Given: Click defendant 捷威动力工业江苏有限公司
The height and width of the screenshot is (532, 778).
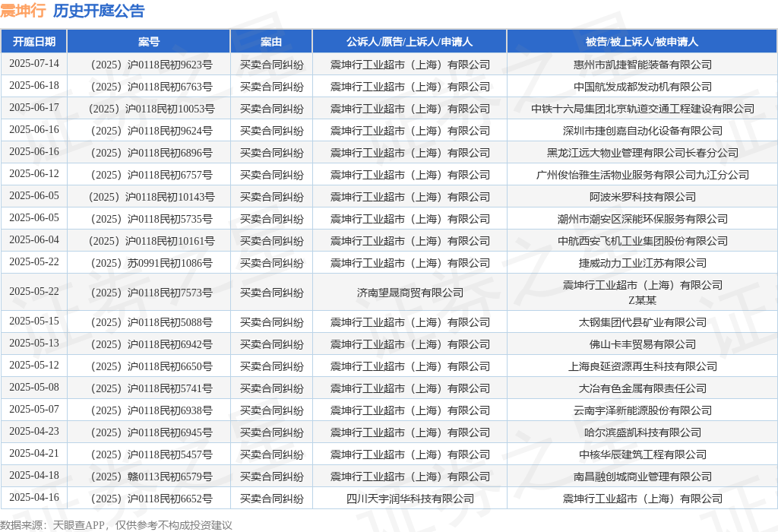Looking at the screenshot, I should [643, 263].
